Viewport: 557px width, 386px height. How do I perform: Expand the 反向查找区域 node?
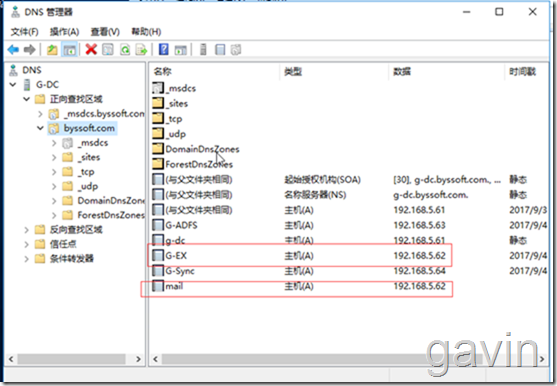(x=27, y=230)
